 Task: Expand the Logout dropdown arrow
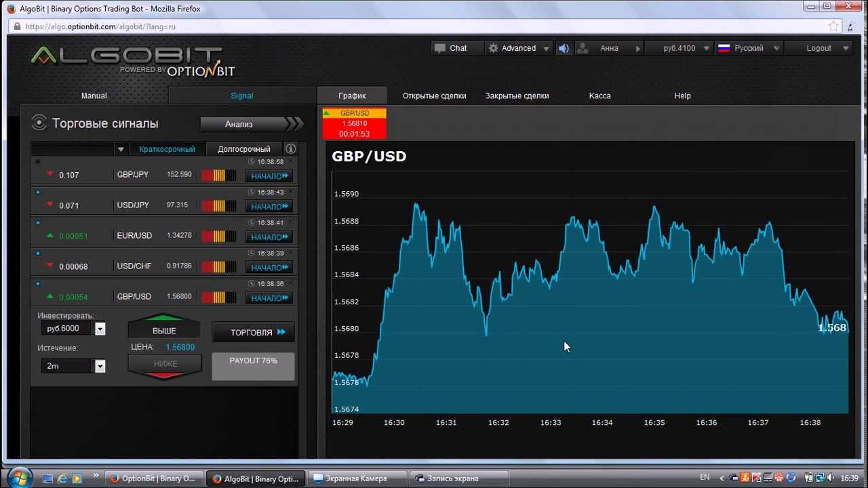pos(846,49)
